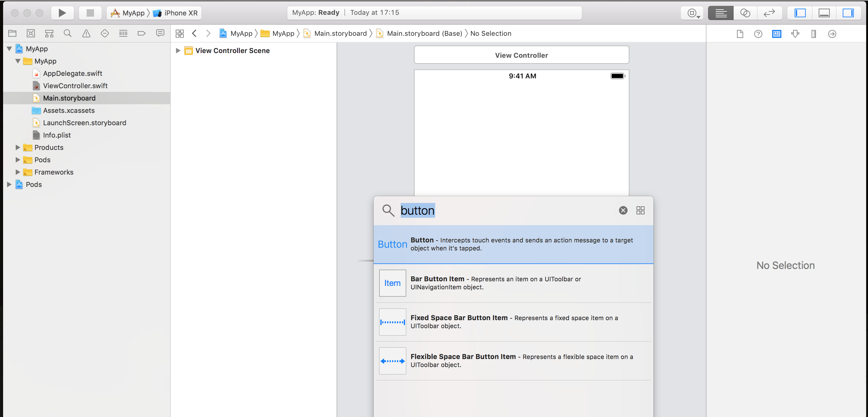868x417 pixels.
Task: Go forward in editor history
Action: 208,33
